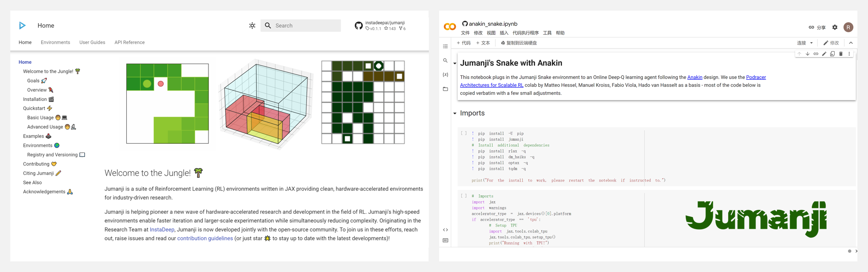This screenshot has width=868, height=272.
Task: Copy link to cell icon in cell toolbar
Action: tap(816, 54)
